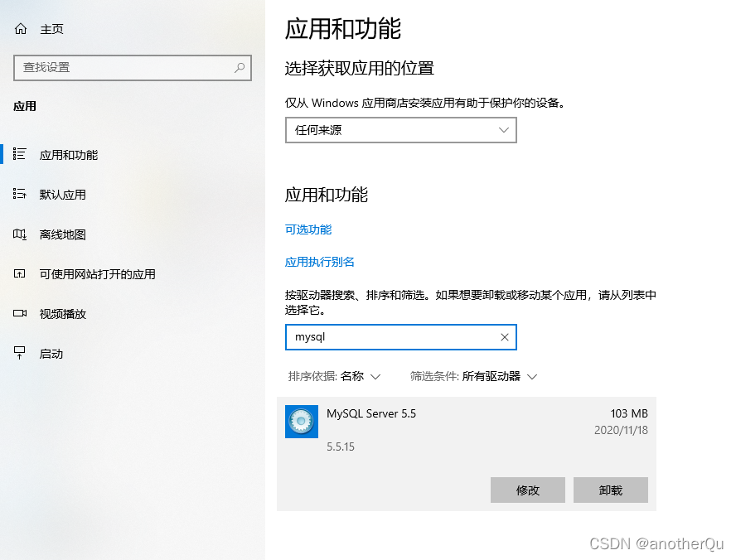This screenshot has height=560, width=736.
Task: Select 离线地图 in the sidebar
Action: click(63, 234)
